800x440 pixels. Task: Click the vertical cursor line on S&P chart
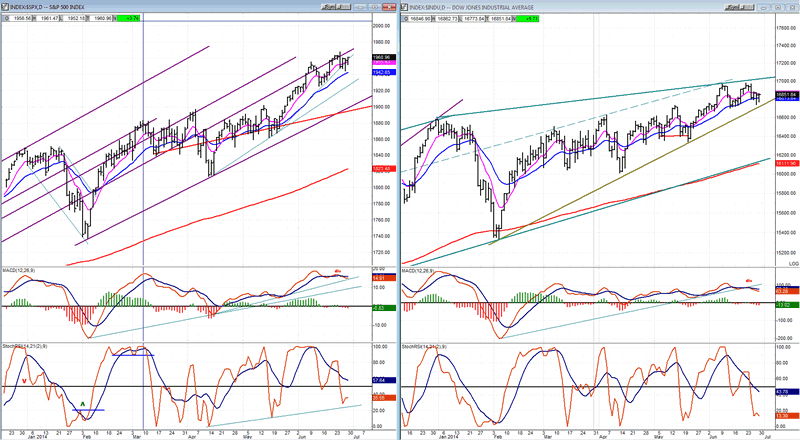[x=143, y=150]
